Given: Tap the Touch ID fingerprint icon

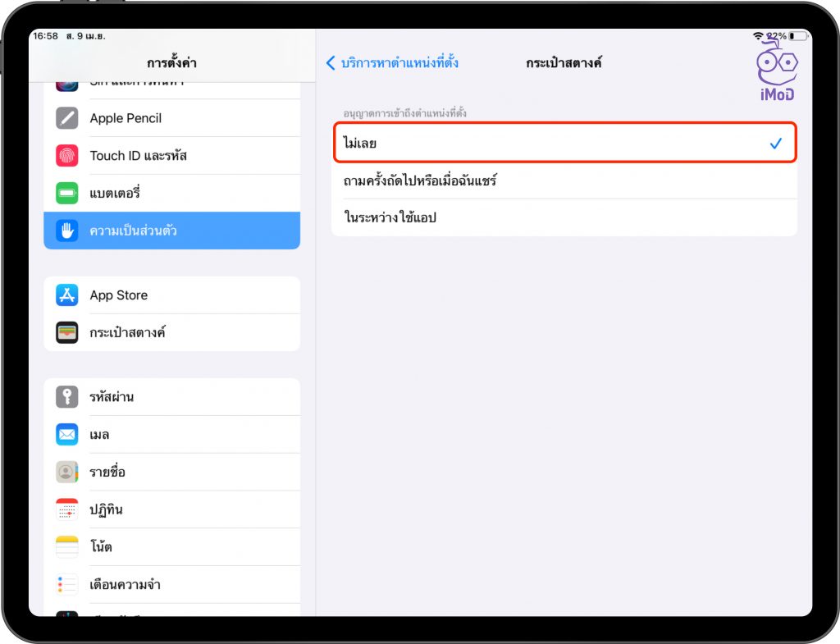Looking at the screenshot, I should tap(67, 156).
